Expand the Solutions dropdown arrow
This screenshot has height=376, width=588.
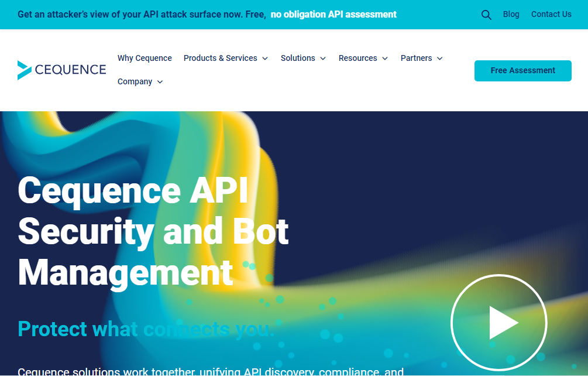(x=324, y=59)
